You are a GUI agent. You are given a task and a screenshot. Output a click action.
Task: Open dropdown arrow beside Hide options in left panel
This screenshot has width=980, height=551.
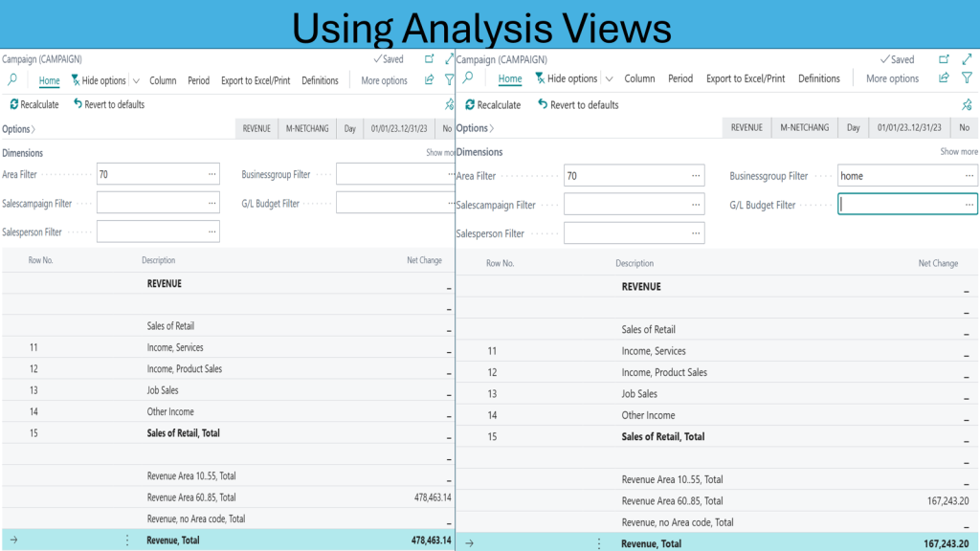click(x=136, y=81)
